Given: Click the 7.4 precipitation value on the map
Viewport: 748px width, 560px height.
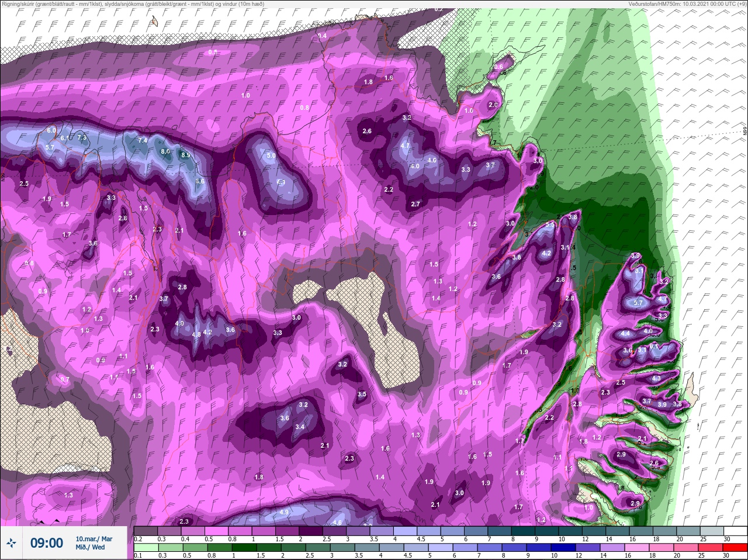Looking at the screenshot, I should (143, 140).
